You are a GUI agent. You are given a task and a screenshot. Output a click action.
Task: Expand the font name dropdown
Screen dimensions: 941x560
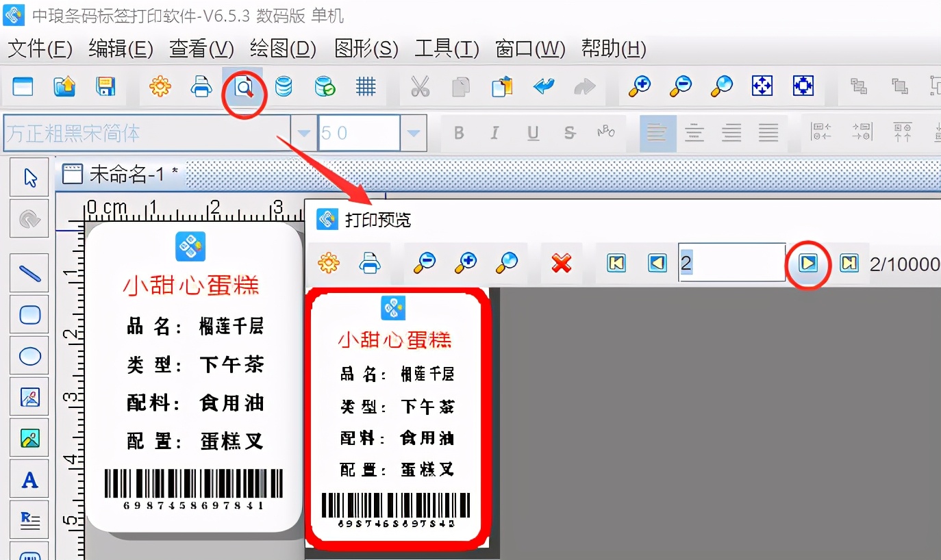pyautogui.click(x=303, y=133)
